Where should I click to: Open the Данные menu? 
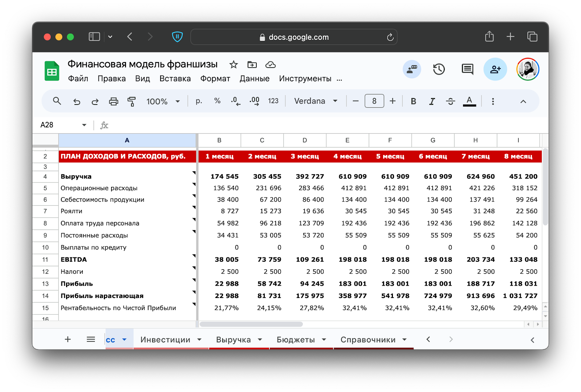254,79
